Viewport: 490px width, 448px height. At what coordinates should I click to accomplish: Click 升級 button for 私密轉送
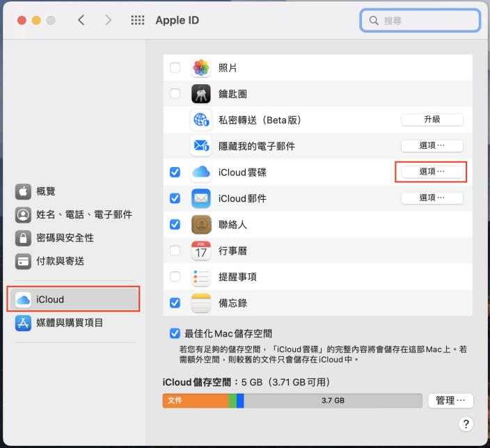point(432,120)
